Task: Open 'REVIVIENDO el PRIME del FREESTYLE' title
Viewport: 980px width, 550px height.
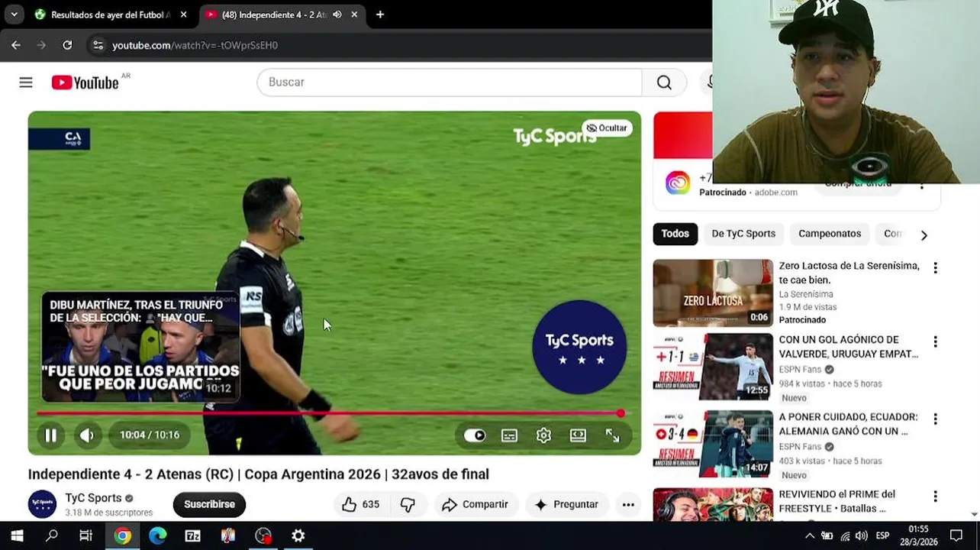Action: pyautogui.click(x=837, y=501)
